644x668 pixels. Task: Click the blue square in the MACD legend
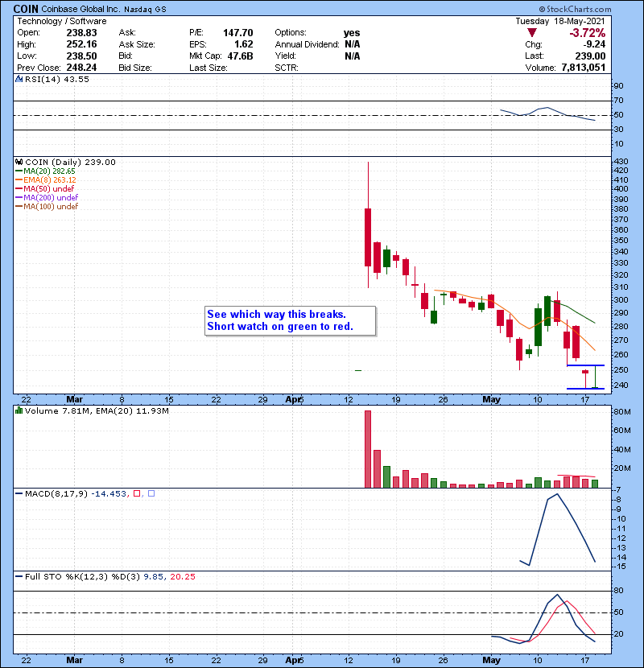[x=151, y=494]
